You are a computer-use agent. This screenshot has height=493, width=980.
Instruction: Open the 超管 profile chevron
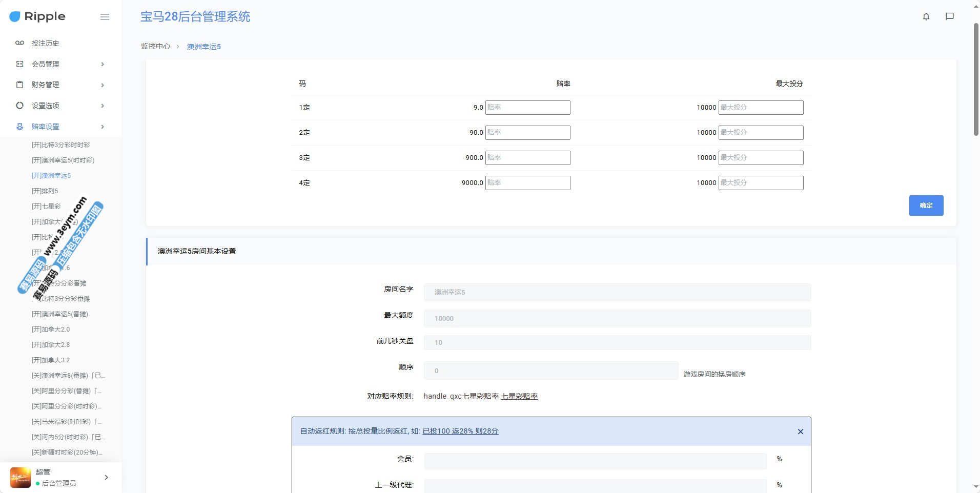pyautogui.click(x=106, y=477)
